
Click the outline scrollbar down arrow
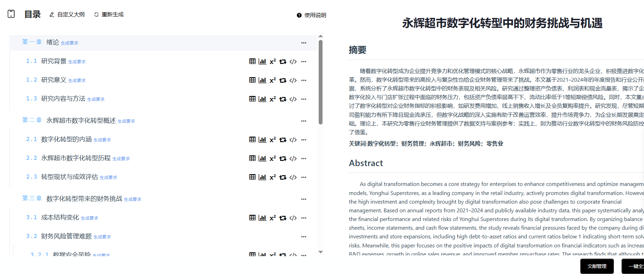(320, 252)
